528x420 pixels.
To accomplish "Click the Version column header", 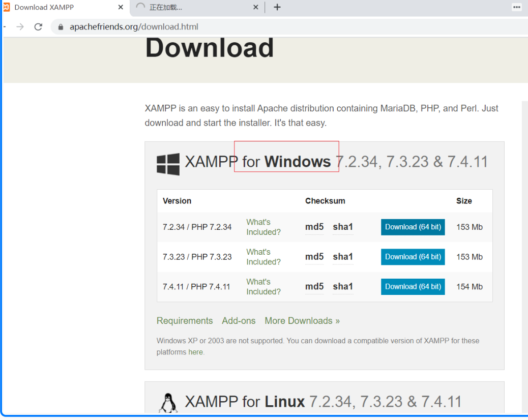I will pyautogui.click(x=177, y=201).
